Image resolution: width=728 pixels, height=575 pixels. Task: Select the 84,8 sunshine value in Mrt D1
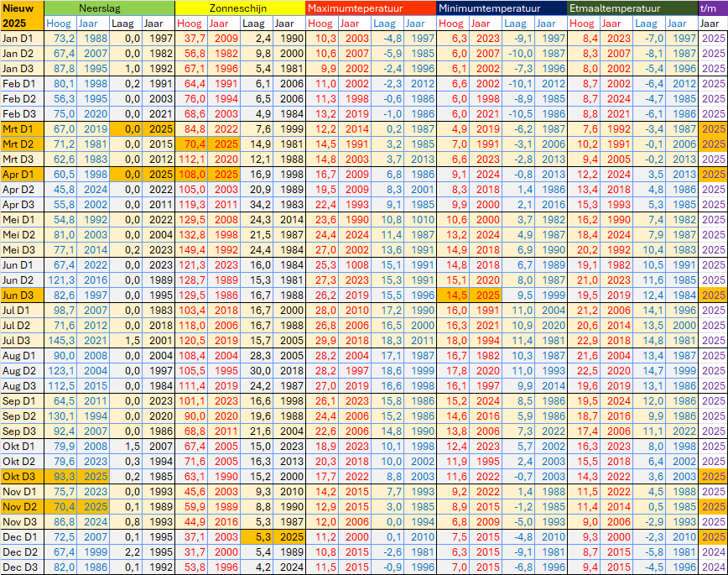191,128
